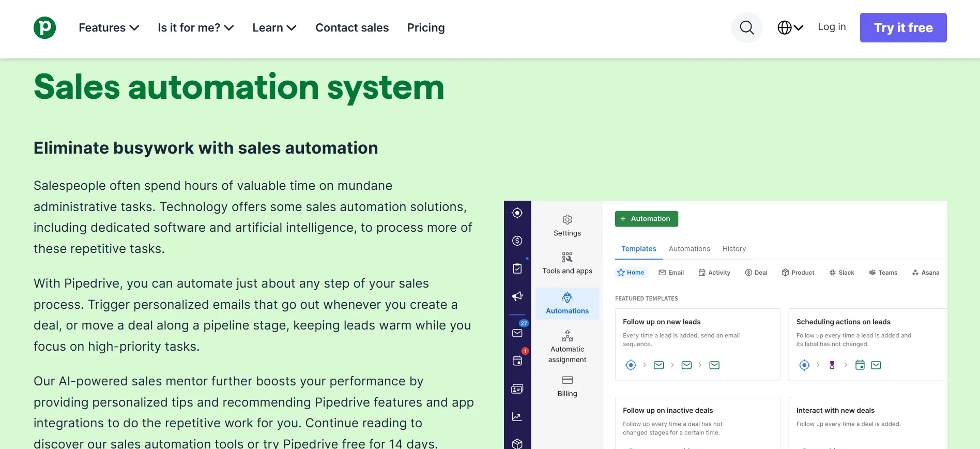
Task: Expand the Is it for me? menu
Action: (x=196, y=27)
